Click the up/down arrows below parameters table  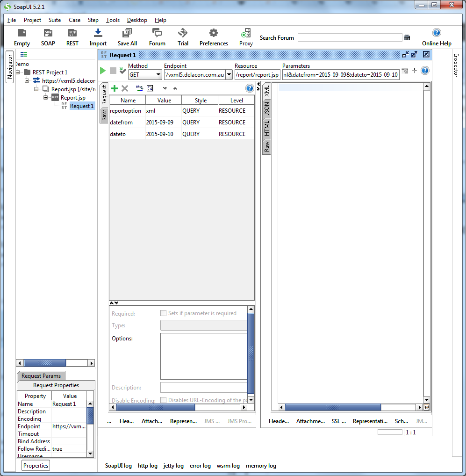point(114,303)
